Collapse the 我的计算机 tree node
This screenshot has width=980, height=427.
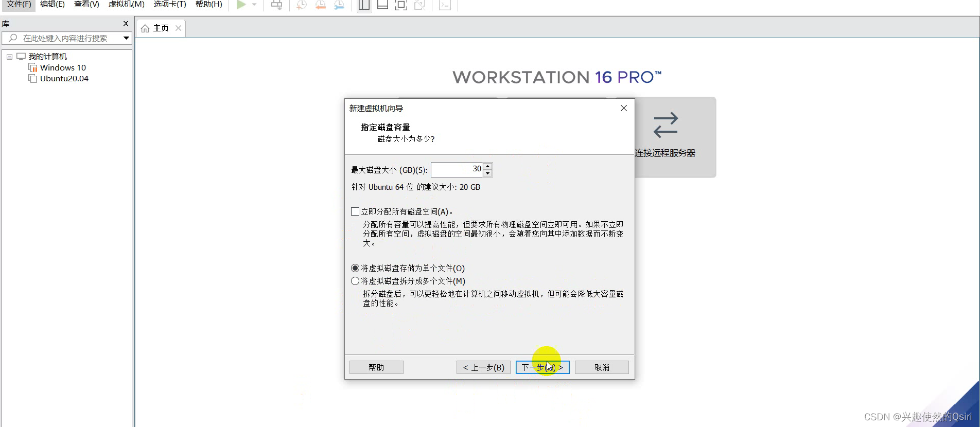(x=9, y=57)
